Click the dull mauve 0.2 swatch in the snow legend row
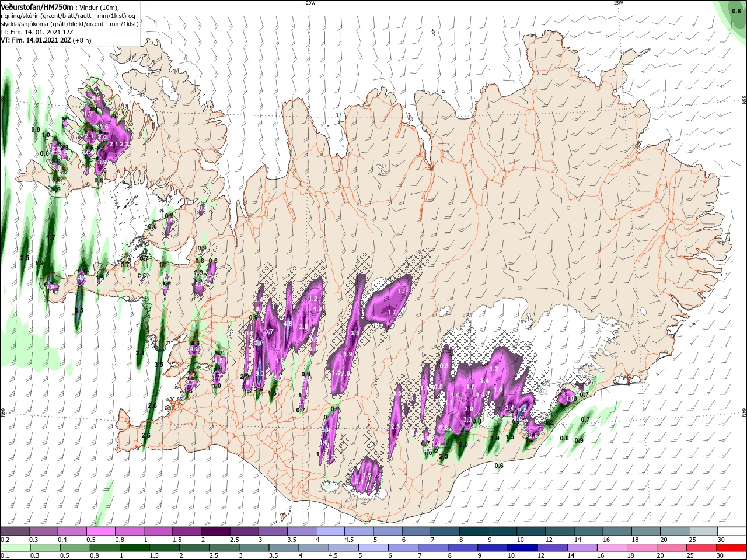This screenshot has width=747, height=560. click(15, 531)
